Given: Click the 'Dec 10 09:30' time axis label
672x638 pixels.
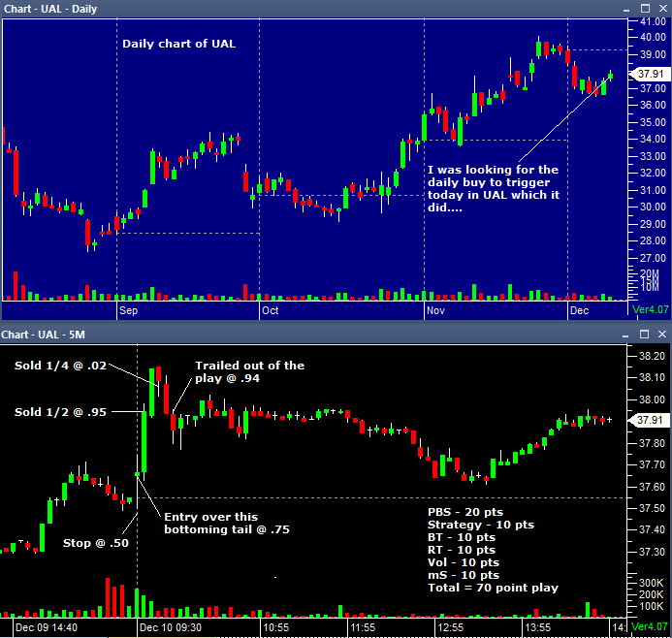Looking at the screenshot, I should pos(171,627).
